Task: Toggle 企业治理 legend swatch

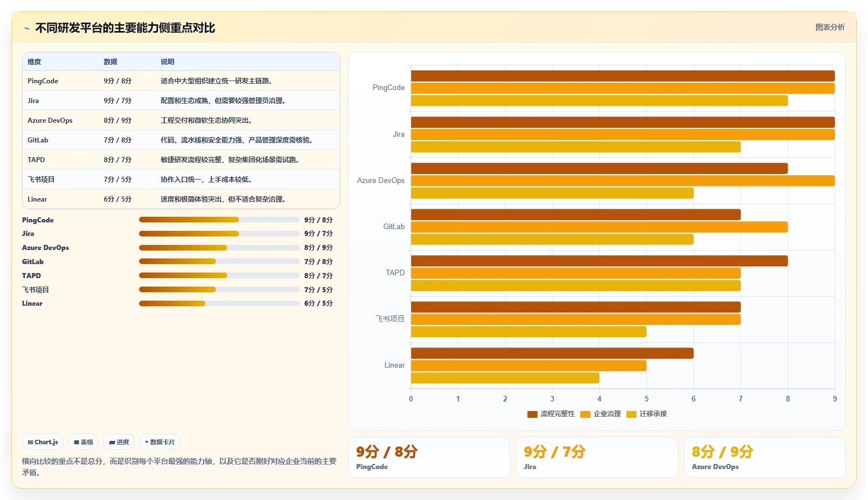Action: point(585,414)
